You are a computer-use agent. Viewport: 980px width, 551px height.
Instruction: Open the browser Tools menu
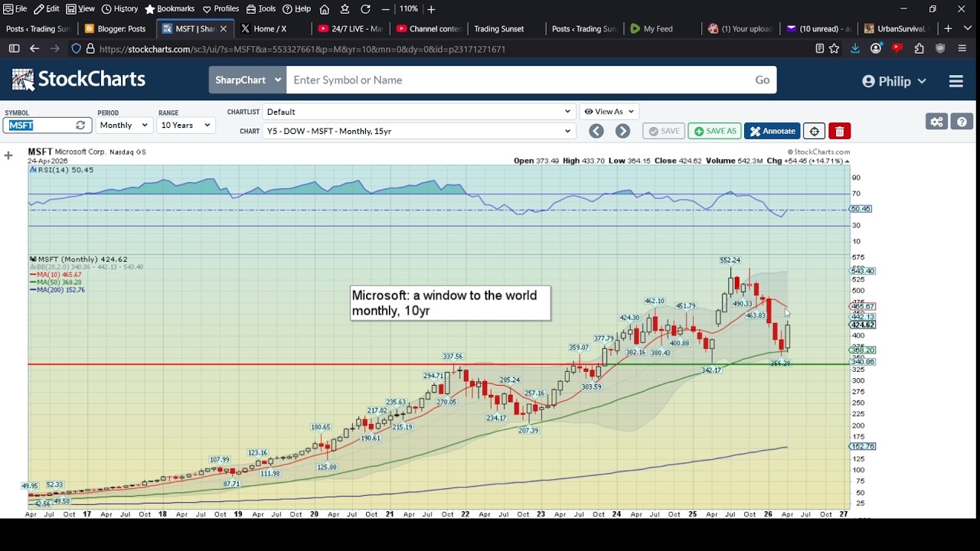261,8
